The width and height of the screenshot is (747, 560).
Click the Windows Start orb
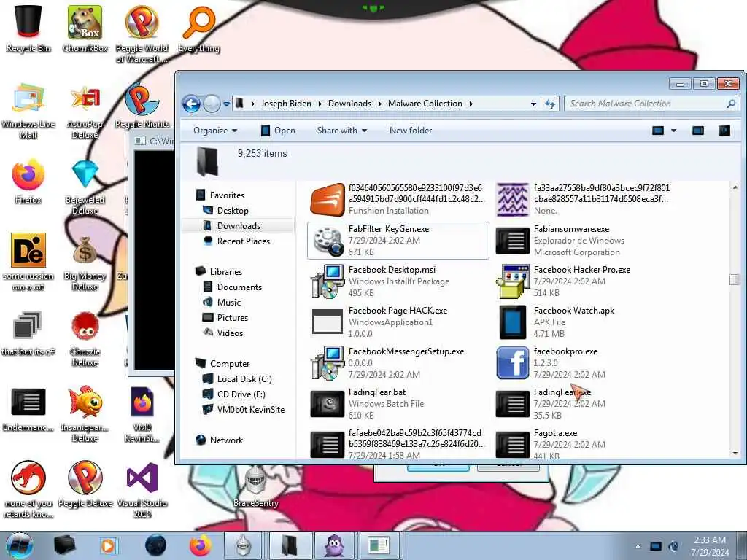coord(20,545)
